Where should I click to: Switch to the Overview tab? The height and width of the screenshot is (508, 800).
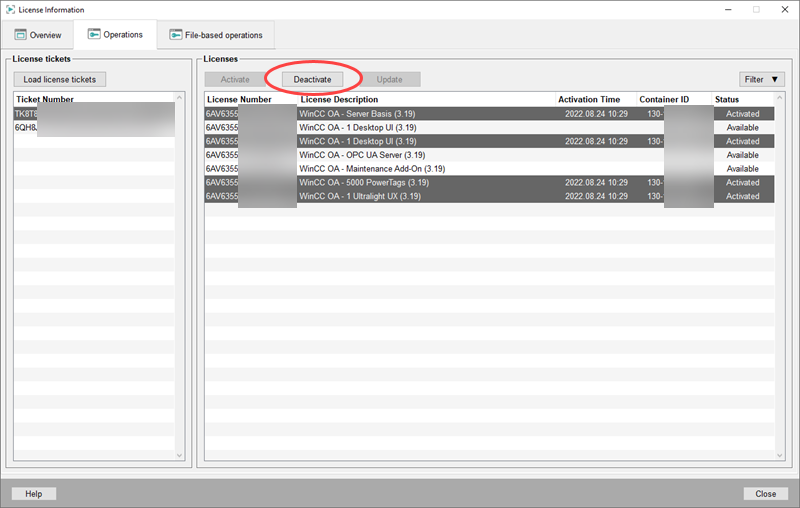(38, 35)
